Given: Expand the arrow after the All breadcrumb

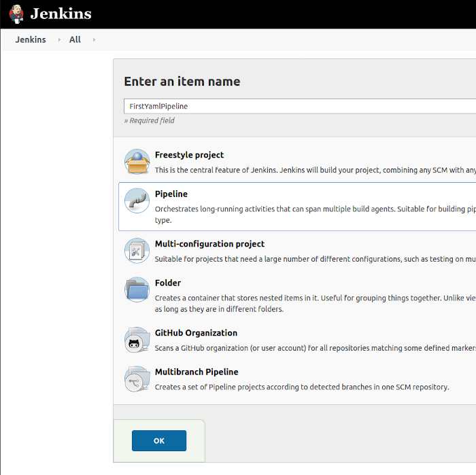Looking at the screenshot, I should click(94, 39).
